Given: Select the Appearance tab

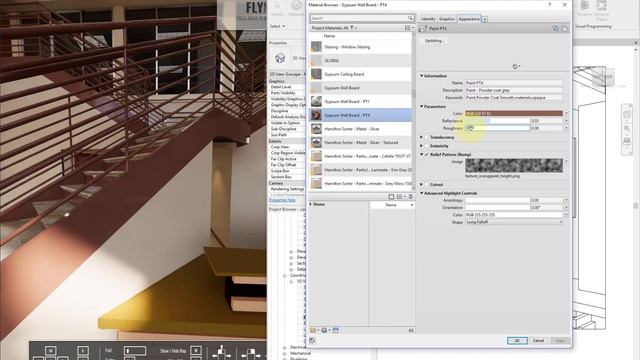Looking at the screenshot, I should click(x=469, y=19).
